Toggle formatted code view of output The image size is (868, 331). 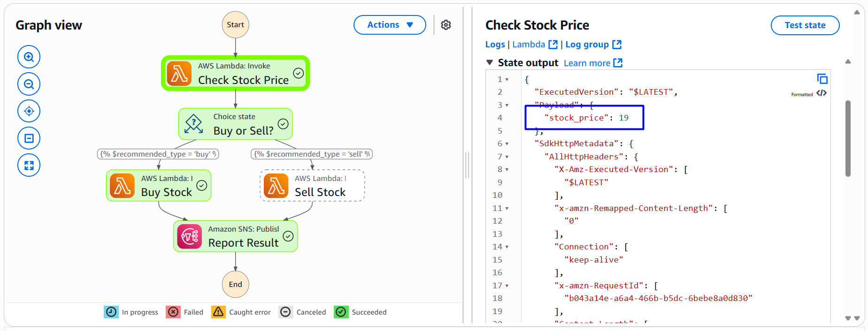pos(821,93)
